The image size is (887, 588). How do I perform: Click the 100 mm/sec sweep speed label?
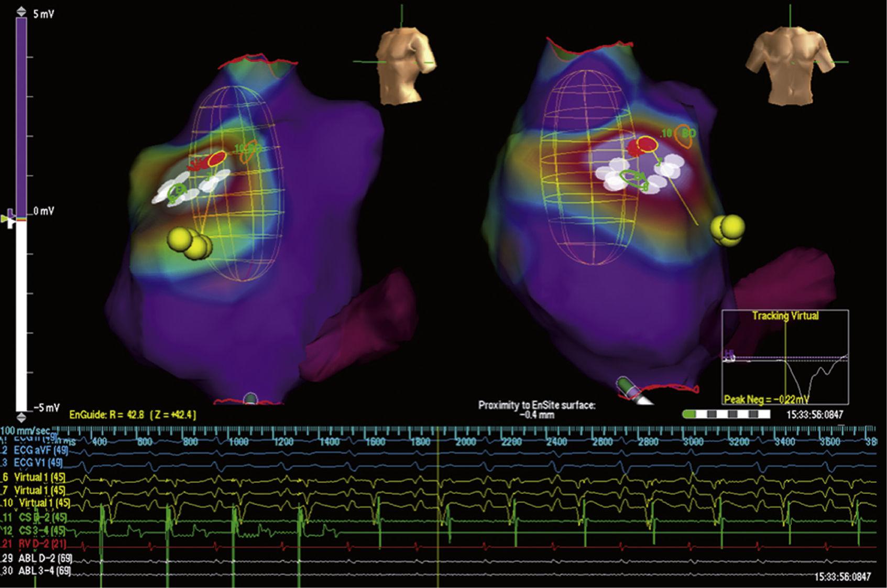click(x=27, y=431)
